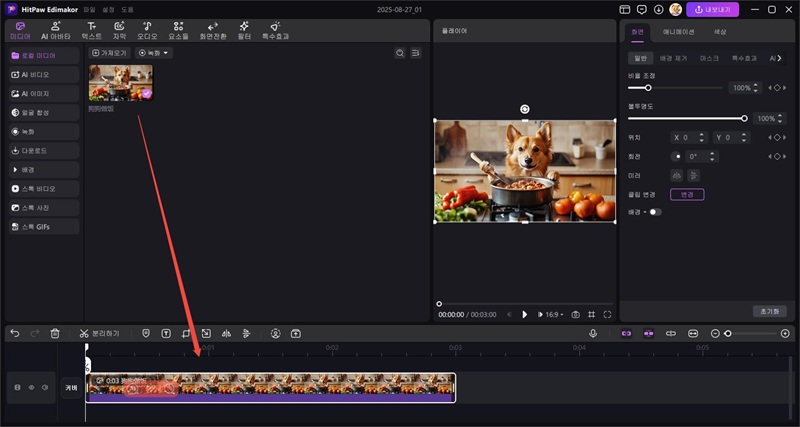The width and height of the screenshot is (800, 427).
Task: Click the Y position stepper arrows
Action: coord(744,137)
